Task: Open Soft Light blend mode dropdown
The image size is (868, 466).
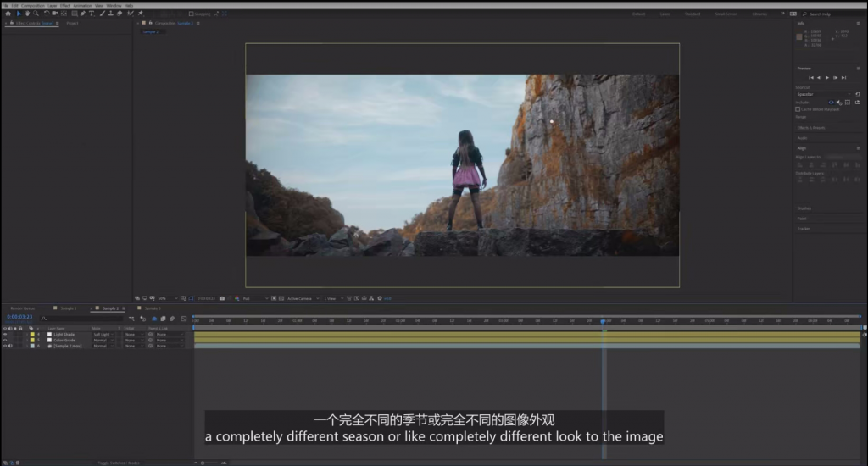Action: (x=103, y=335)
